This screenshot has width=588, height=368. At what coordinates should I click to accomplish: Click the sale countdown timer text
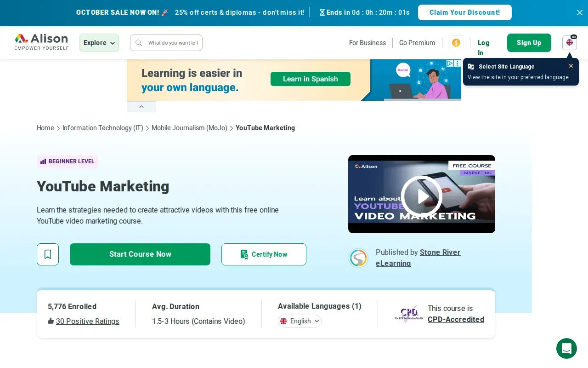point(365,12)
